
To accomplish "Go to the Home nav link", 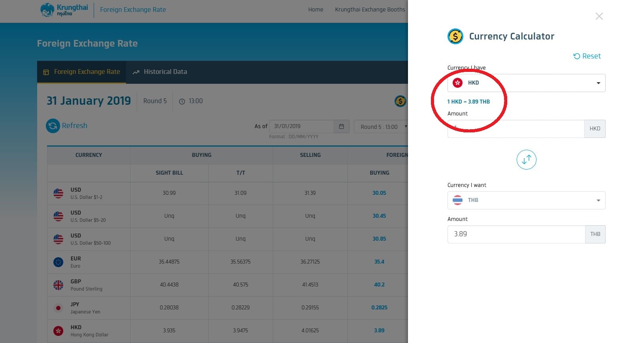I will click(x=315, y=9).
